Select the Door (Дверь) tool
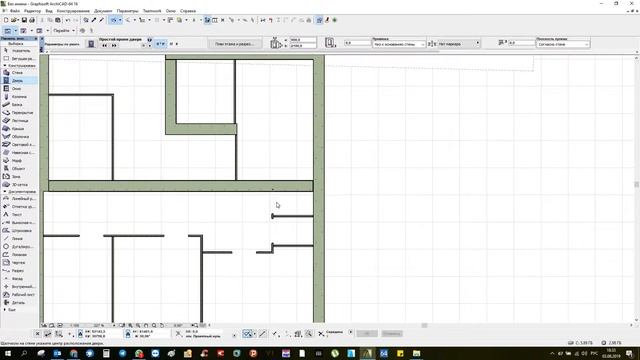Viewport: 640px width, 360px height. tap(19, 81)
